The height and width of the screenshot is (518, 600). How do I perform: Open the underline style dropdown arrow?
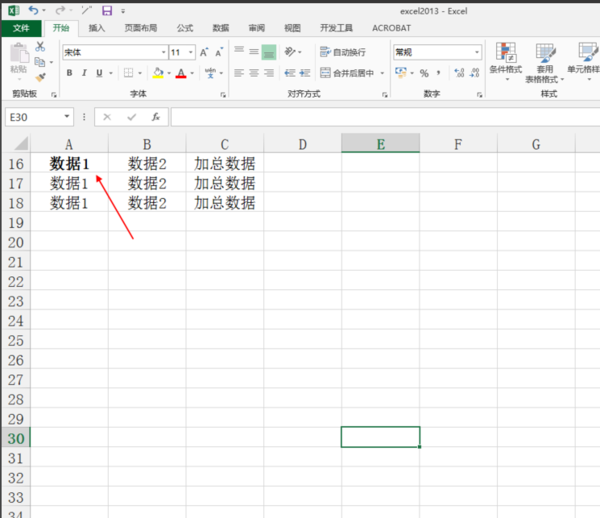click(x=111, y=73)
